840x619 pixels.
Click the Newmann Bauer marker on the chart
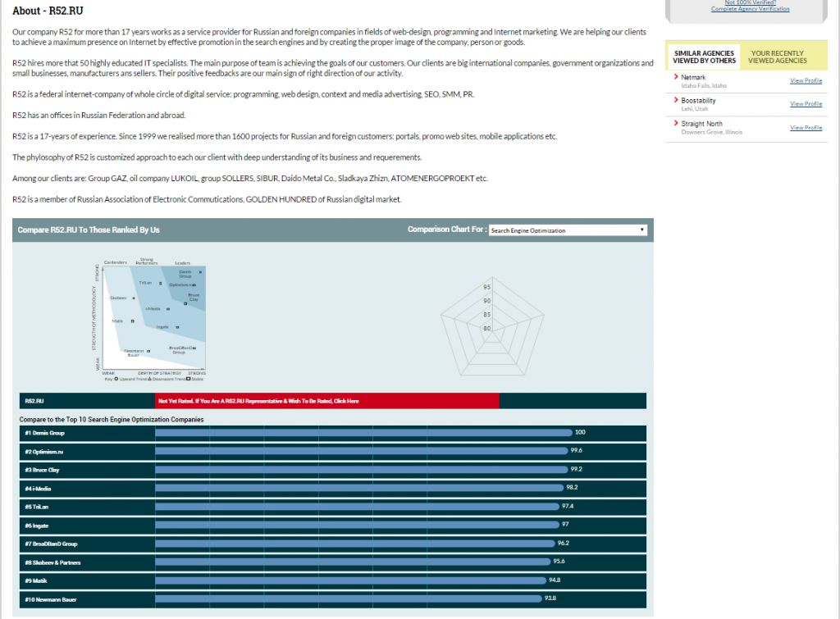[148, 351]
